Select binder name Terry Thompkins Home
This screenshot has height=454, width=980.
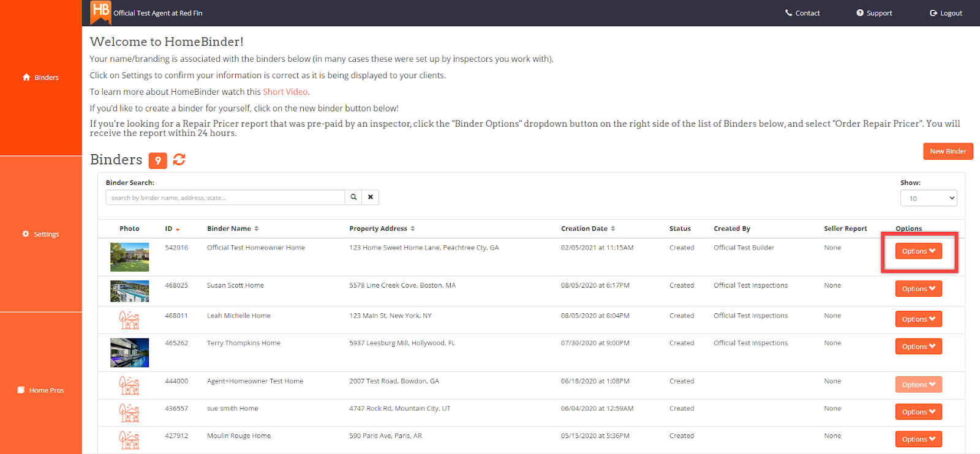(x=244, y=343)
